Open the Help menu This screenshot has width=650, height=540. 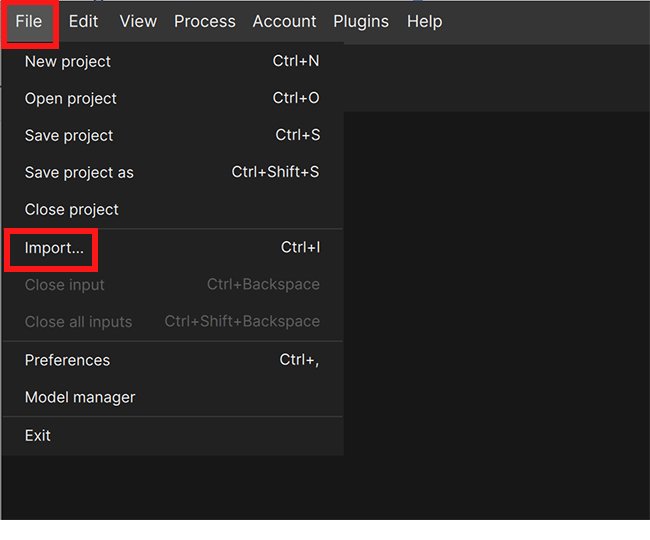tap(424, 22)
